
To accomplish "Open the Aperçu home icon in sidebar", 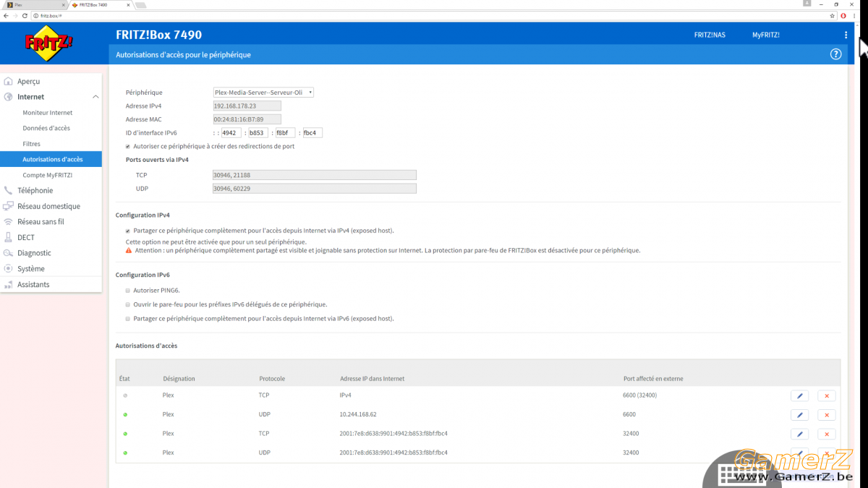I will pos(9,81).
